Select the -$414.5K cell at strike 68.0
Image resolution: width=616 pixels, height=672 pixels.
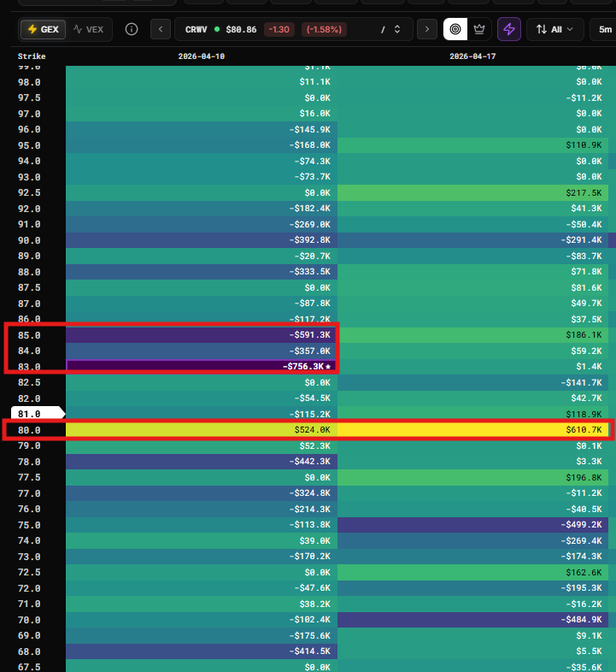(x=202, y=651)
